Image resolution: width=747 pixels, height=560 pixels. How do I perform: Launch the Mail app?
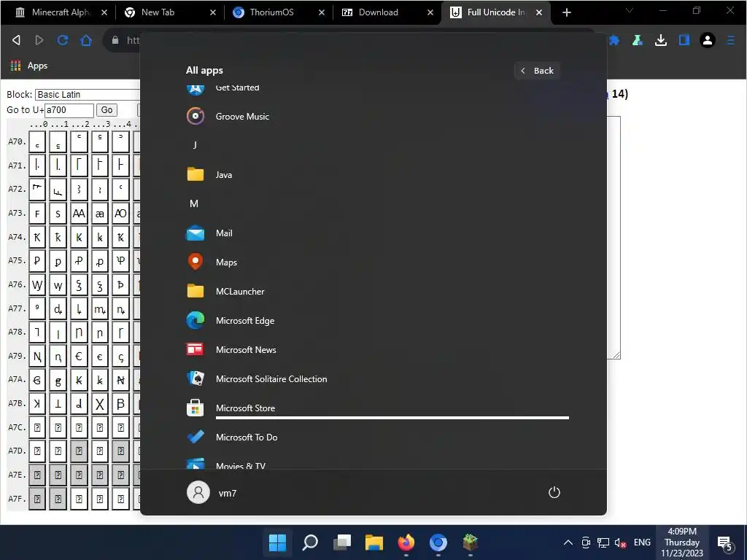(376, 233)
